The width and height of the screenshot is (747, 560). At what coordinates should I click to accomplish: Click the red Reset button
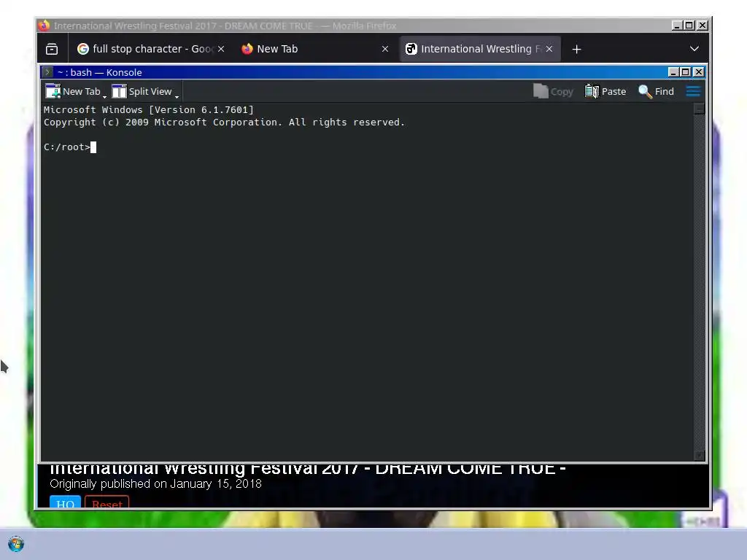click(x=107, y=503)
